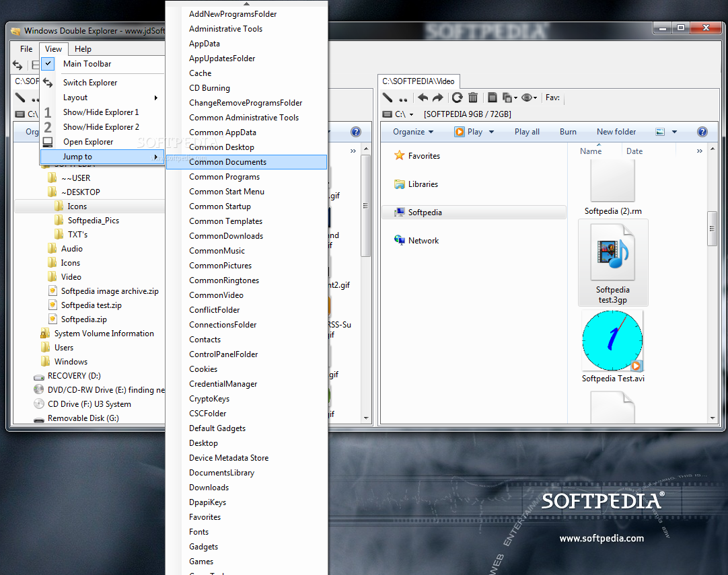
Task: Select Downloads in Jump to list
Action: pos(246,488)
